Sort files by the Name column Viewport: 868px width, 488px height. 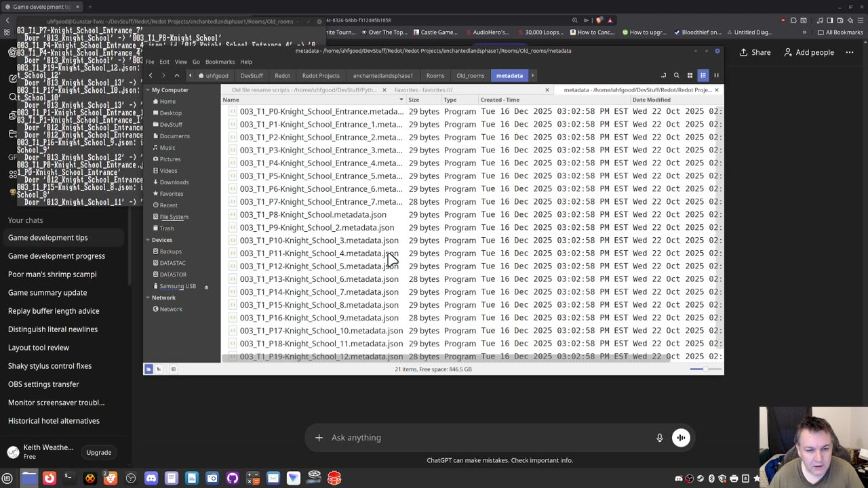click(314, 100)
